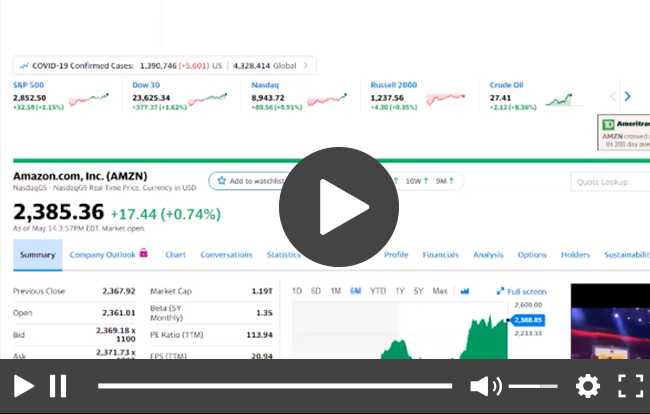Click the Open value 2,361.01

point(119,312)
